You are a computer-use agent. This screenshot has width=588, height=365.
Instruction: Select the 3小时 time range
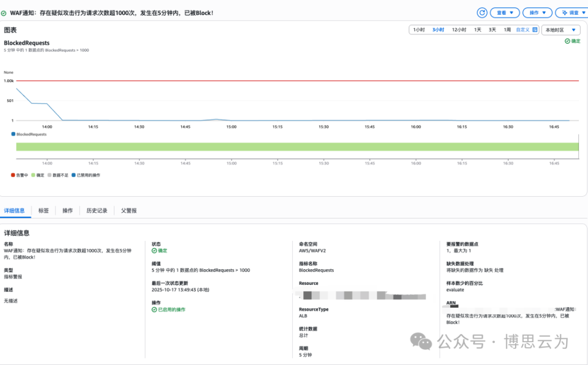coord(438,29)
